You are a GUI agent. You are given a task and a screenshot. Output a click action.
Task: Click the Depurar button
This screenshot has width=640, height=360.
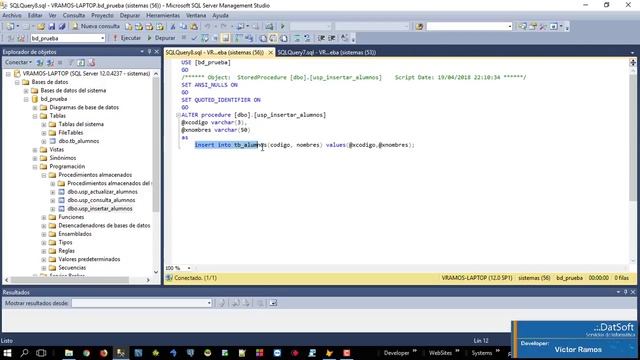tap(161, 38)
